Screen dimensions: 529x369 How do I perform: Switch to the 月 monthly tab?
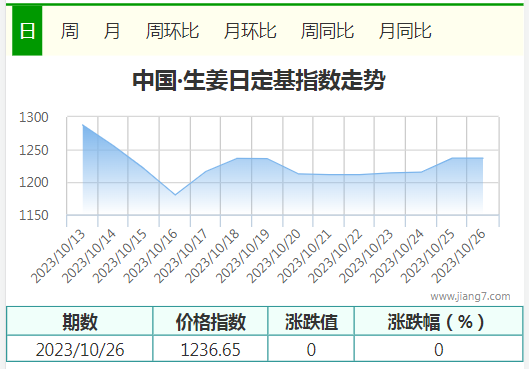[112, 31]
